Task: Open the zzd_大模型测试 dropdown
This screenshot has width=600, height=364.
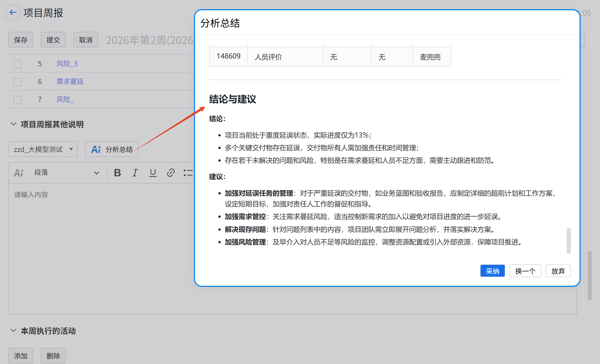Action: tap(43, 149)
